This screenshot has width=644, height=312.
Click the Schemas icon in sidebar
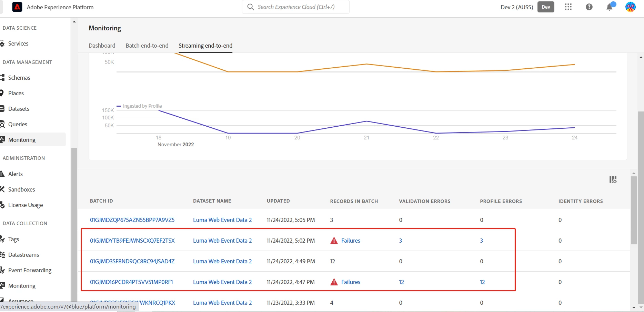2,78
